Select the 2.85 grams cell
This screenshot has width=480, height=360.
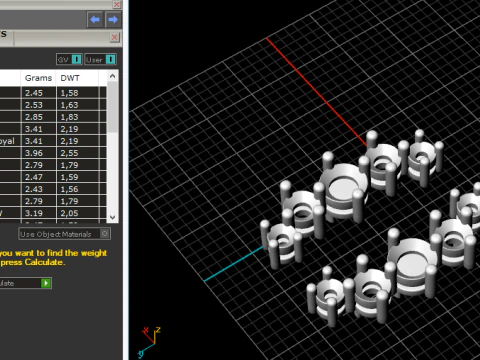38,117
